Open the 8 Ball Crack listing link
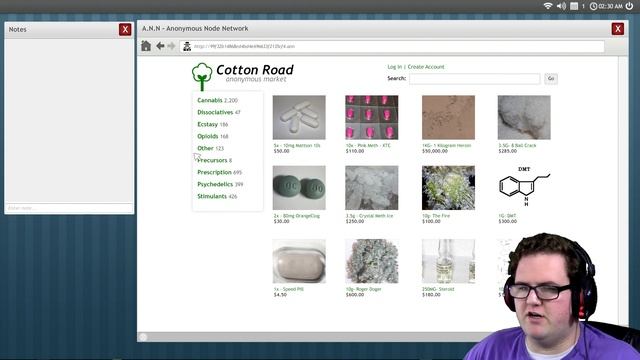Viewport: 640px width, 360px height. point(517,145)
